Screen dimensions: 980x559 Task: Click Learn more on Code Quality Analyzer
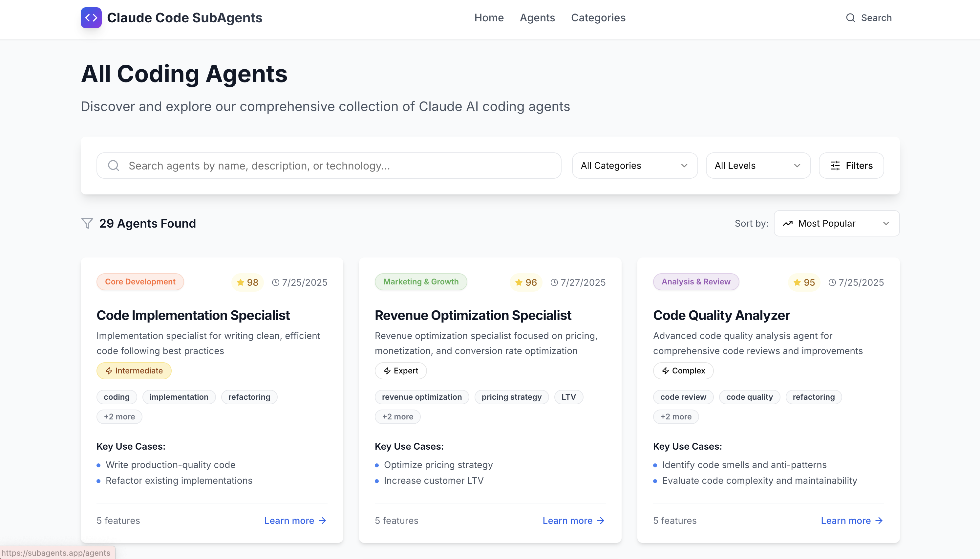pyautogui.click(x=852, y=521)
